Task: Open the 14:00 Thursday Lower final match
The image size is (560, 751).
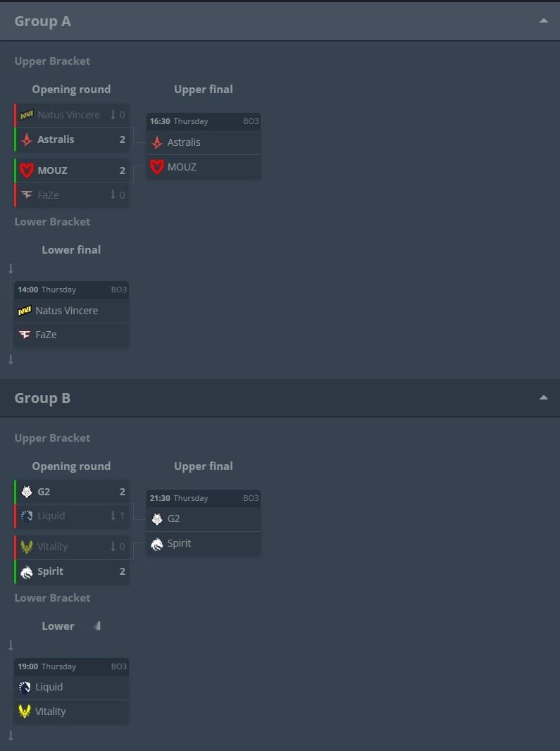Action: click(x=71, y=314)
